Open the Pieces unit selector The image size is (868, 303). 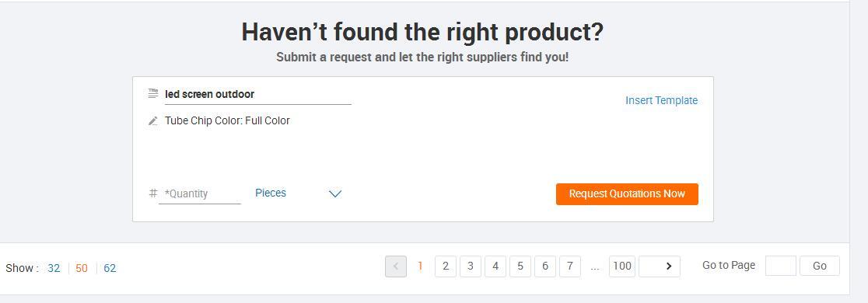pyautogui.click(x=299, y=193)
